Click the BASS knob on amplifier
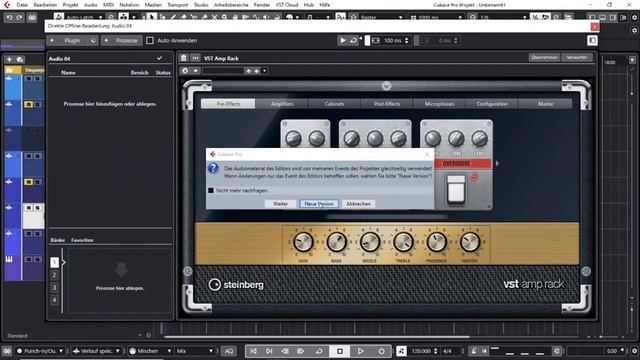This screenshot has width=640, height=360. click(x=336, y=242)
